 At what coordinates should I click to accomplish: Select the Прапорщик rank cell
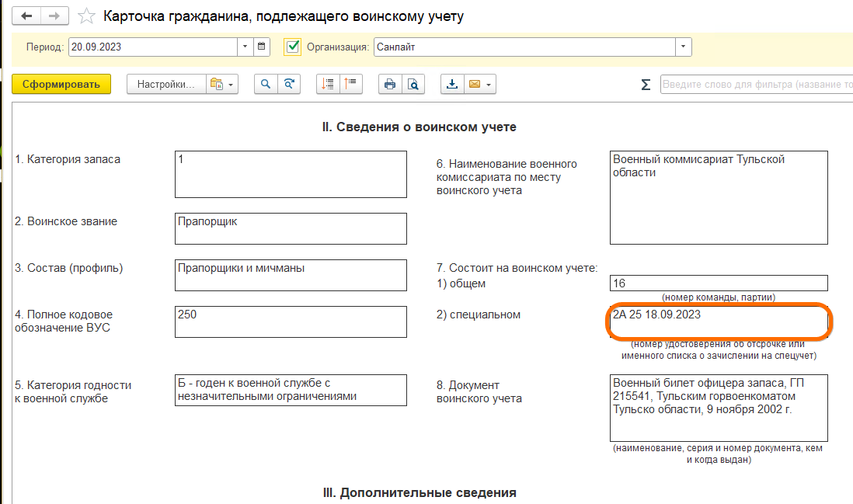(x=291, y=228)
